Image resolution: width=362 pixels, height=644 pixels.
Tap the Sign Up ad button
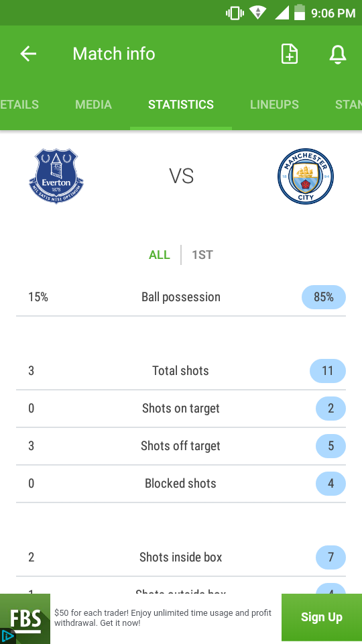pyautogui.click(x=322, y=617)
